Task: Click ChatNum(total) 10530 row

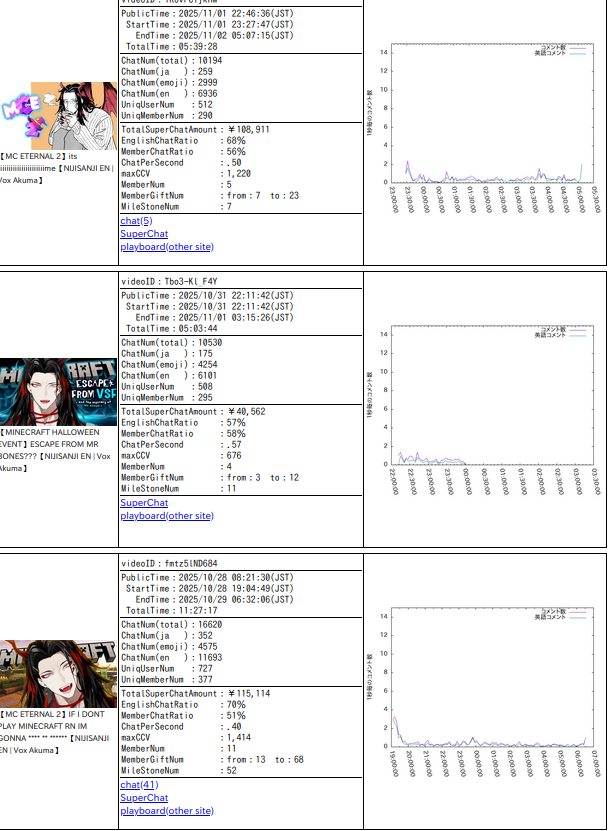Action: (x=172, y=342)
